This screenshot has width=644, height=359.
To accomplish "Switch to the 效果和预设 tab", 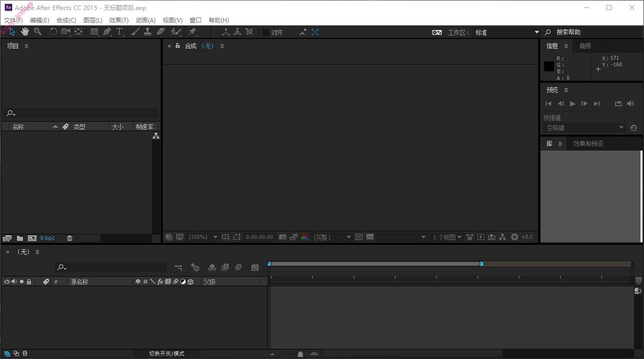I will click(588, 144).
